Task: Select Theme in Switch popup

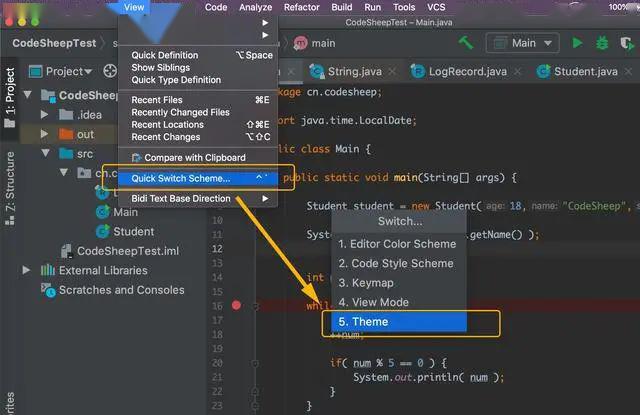Action: coord(399,322)
